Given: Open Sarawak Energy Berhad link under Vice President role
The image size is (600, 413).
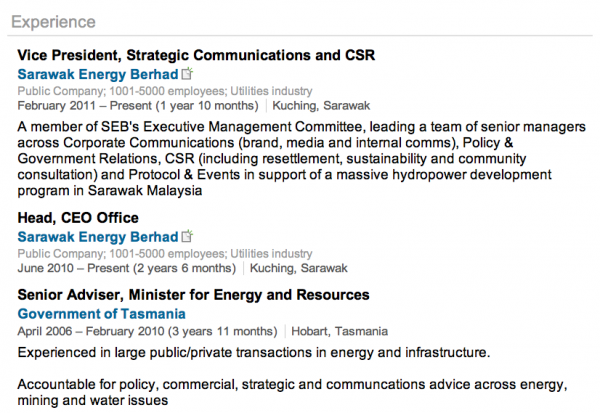Looking at the screenshot, I should pos(98,74).
